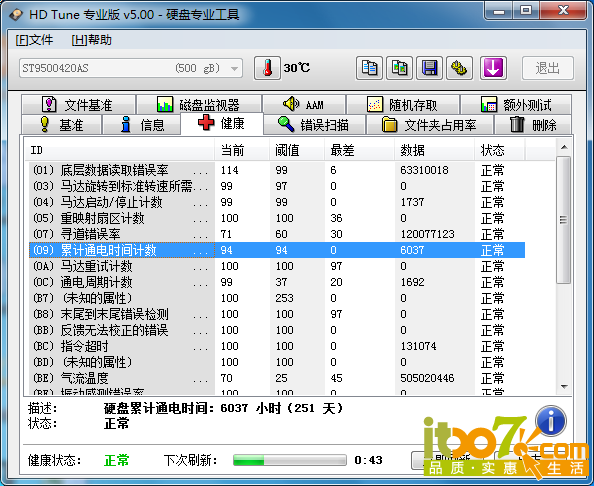Click the data value 1692

coord(412,282)
